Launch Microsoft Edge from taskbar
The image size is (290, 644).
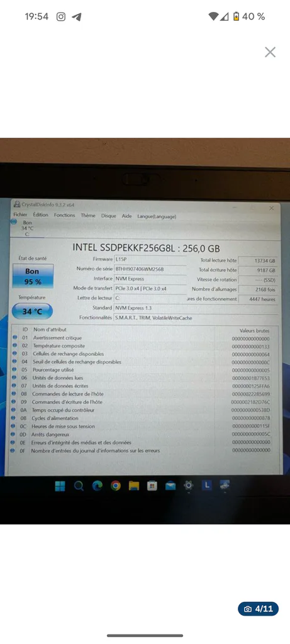98,486
